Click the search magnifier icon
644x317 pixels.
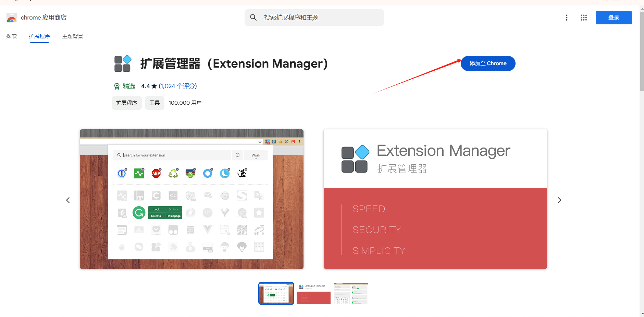pos(253,17)
